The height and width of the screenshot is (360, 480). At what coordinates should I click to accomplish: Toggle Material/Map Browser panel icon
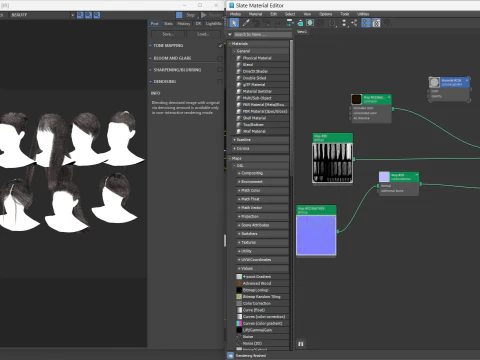366,23
